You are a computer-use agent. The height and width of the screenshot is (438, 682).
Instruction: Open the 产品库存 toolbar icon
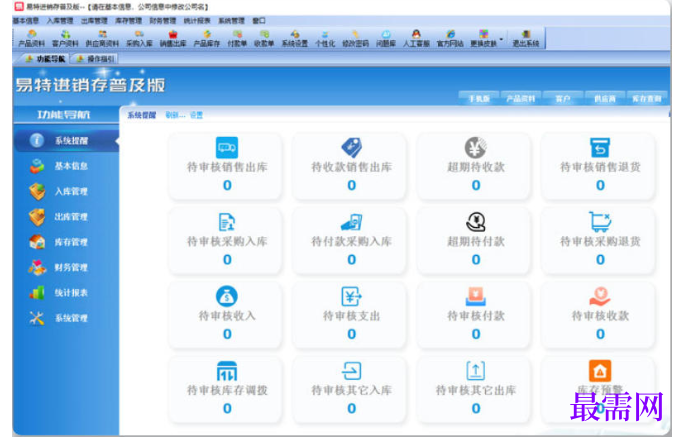click(207, 39)
